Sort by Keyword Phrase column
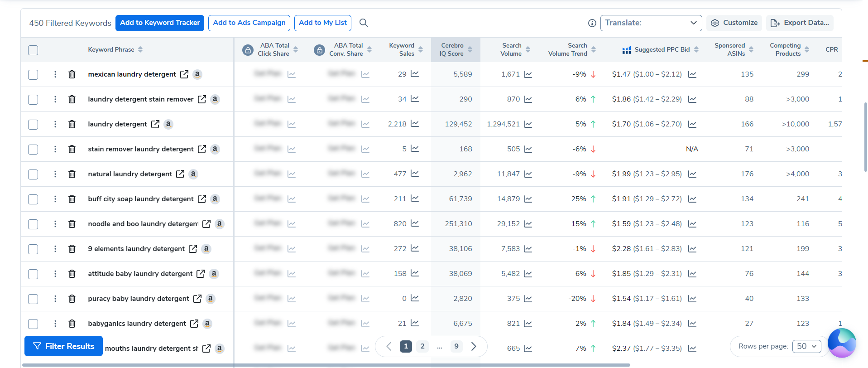 (x=140, y=50)
